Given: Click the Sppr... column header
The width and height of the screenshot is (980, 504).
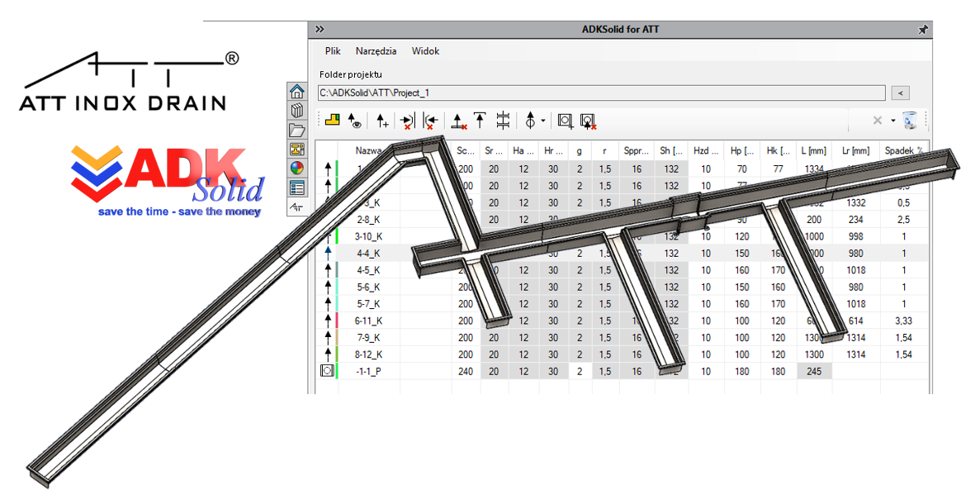Looking at the screenshot, I should coord(637,150).
